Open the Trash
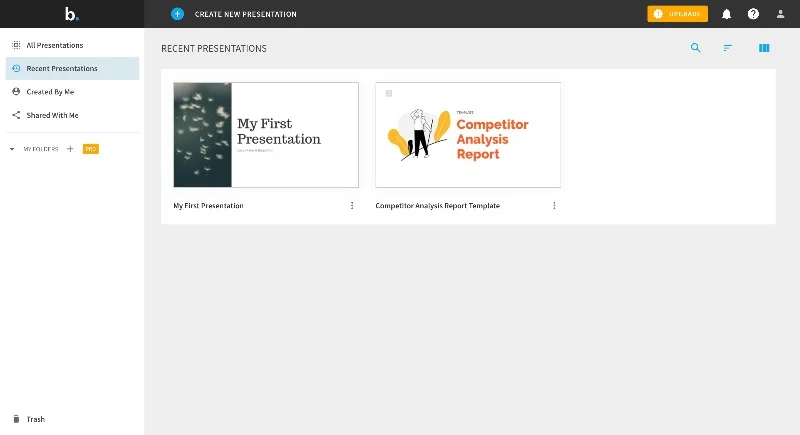800x435 pixels. click(x=35, y=419)
